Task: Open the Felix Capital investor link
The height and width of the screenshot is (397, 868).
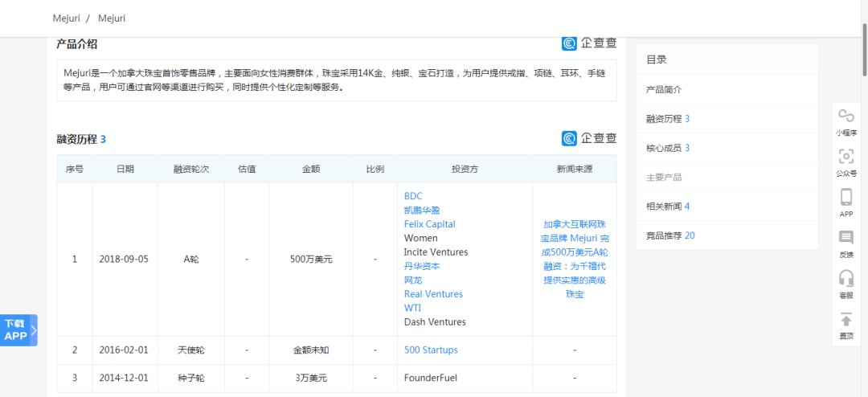Action: (x=429, y=224)
